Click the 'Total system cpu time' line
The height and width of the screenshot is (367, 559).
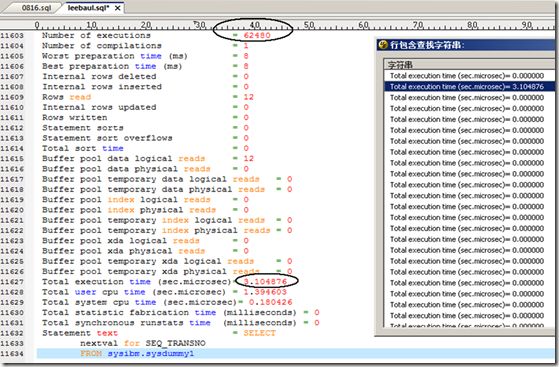[x=140, y=302]
